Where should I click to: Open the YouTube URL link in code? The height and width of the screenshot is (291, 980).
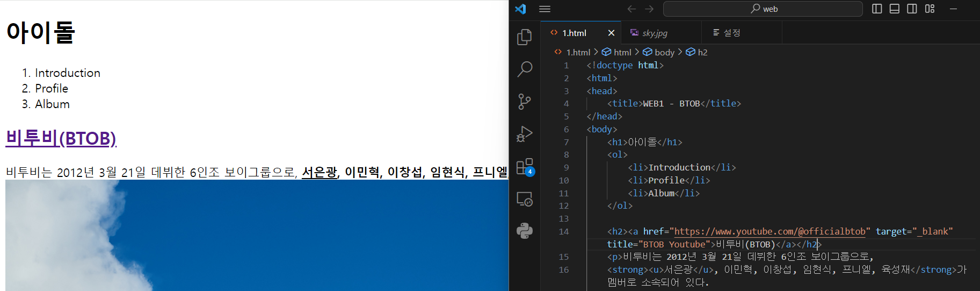point(770,231)
